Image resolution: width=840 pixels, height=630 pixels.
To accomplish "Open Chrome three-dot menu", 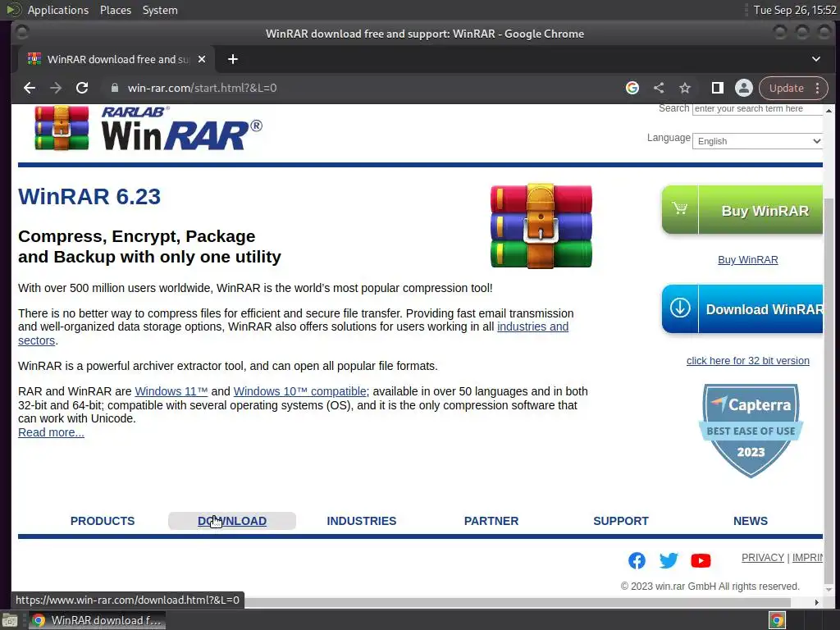I will point(818,88).
